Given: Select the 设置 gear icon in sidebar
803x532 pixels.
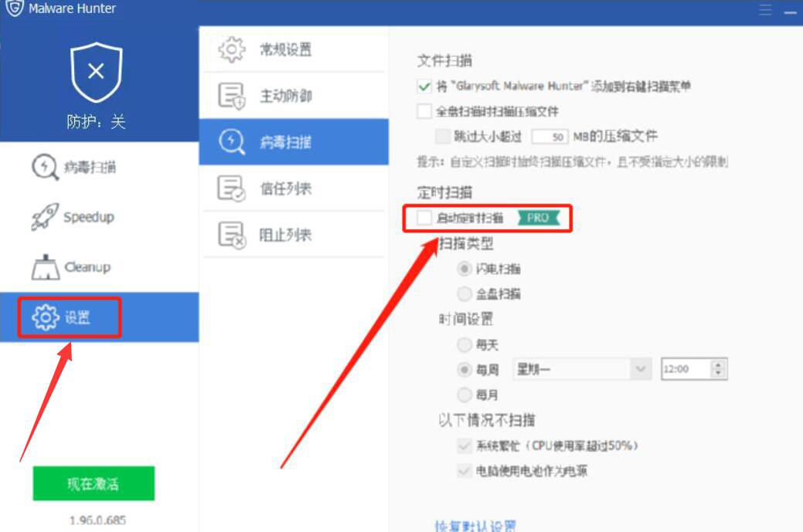Looking at the screenshot, I should coord(46,317).
